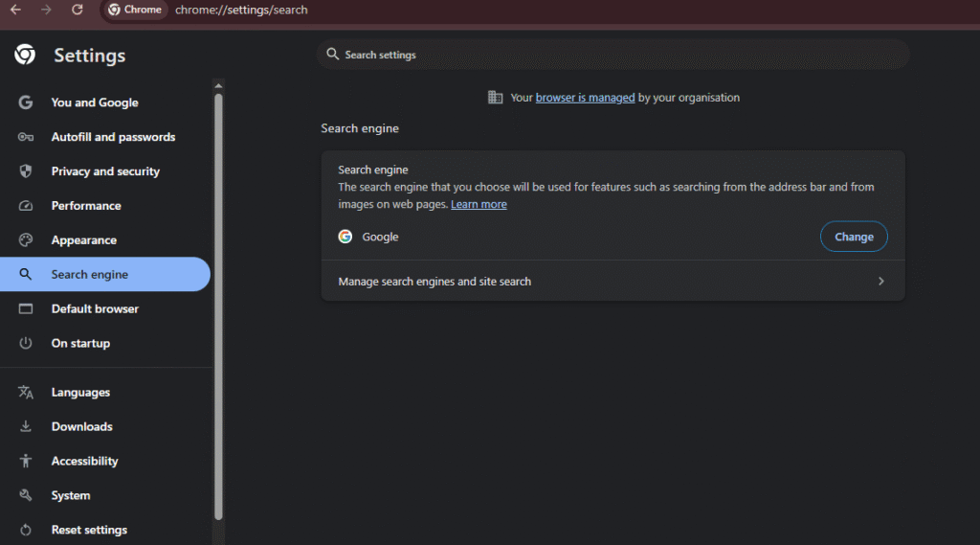Viewport: 980px width, 545px height.
Task: Click the On startup power icon
Action: pyautogui.click(x=26, y=343)
